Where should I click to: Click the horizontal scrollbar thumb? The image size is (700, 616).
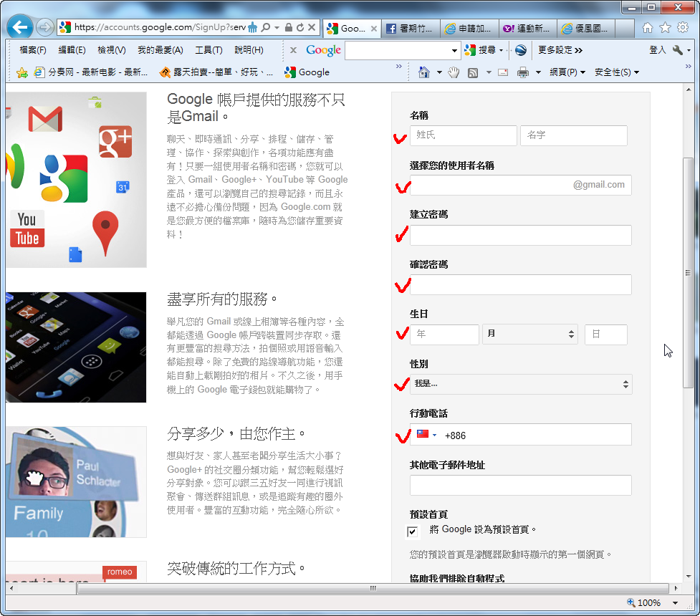373,588
